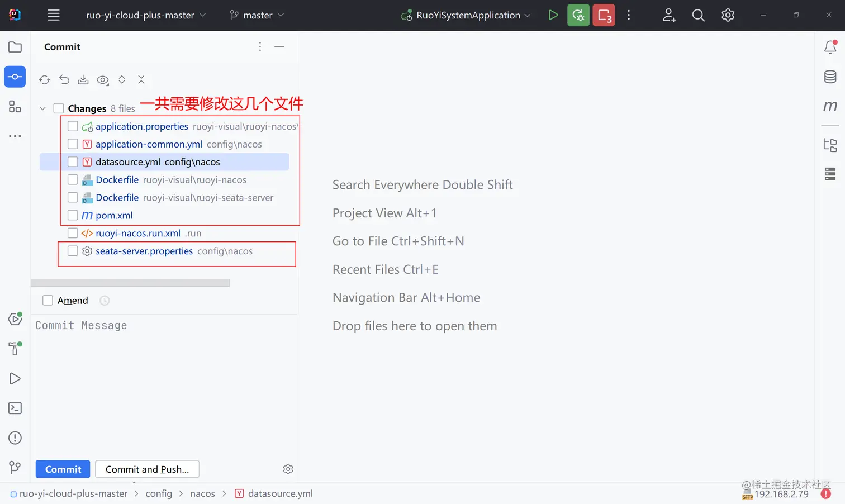Open the RuoYiSystemApplication run configuration dropdown
The image size is (845, 504).
click(466, 15)
